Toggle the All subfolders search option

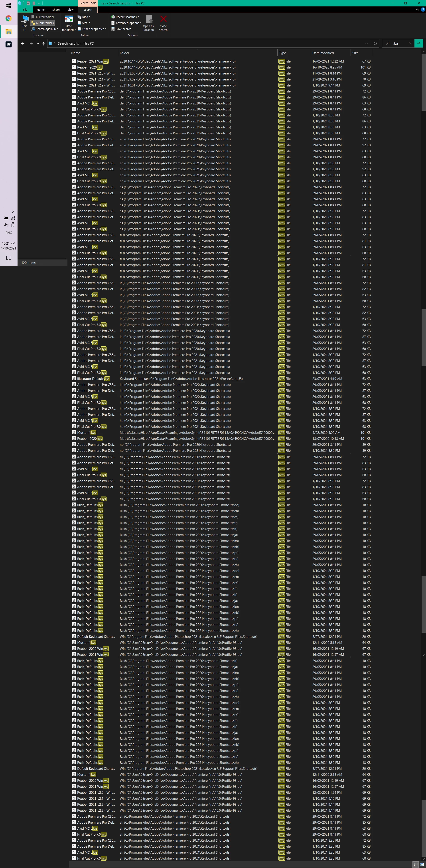pos(43,23)
